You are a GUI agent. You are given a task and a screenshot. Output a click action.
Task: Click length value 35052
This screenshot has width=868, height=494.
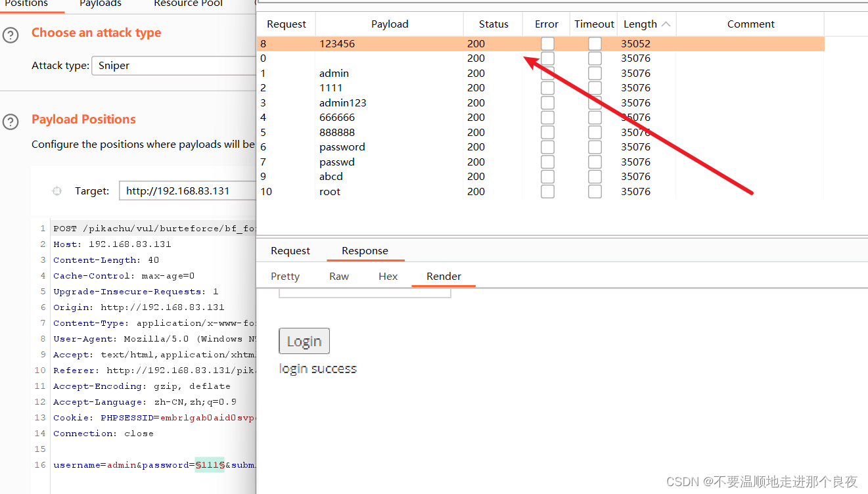635,44
